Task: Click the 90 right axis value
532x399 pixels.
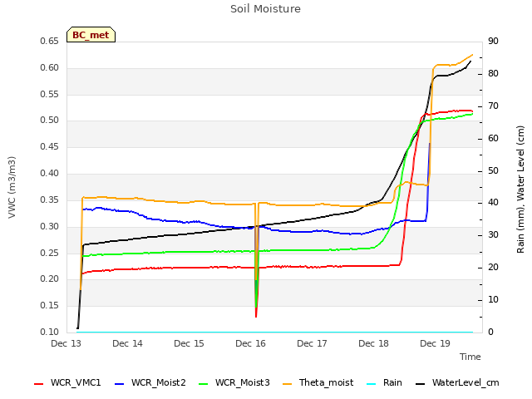Action: tap(493, 42)
